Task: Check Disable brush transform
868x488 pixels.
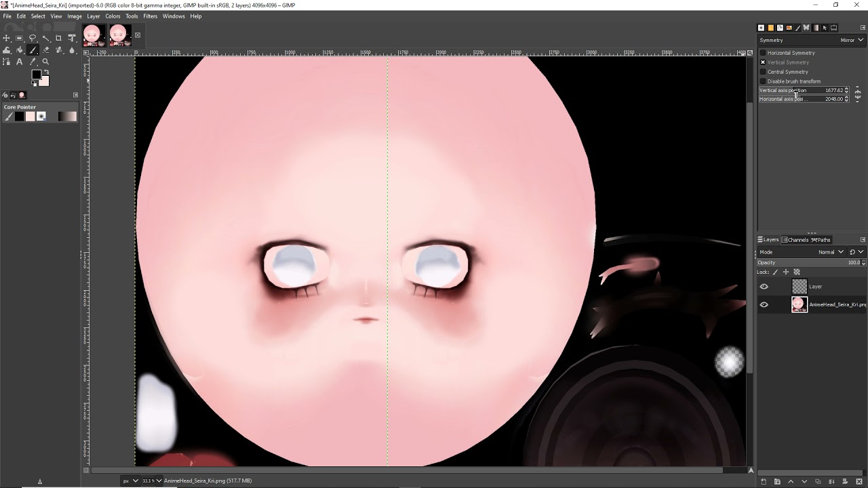Action: [763, 81]
